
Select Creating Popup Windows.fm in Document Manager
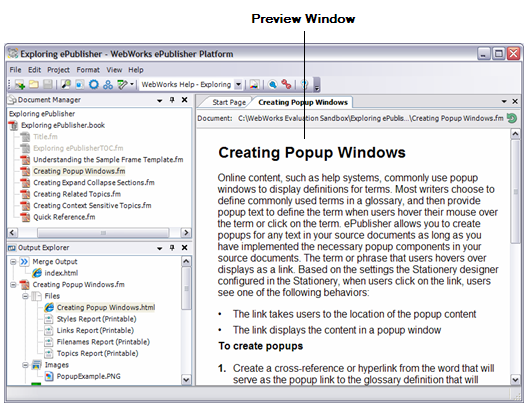(79, 171)
